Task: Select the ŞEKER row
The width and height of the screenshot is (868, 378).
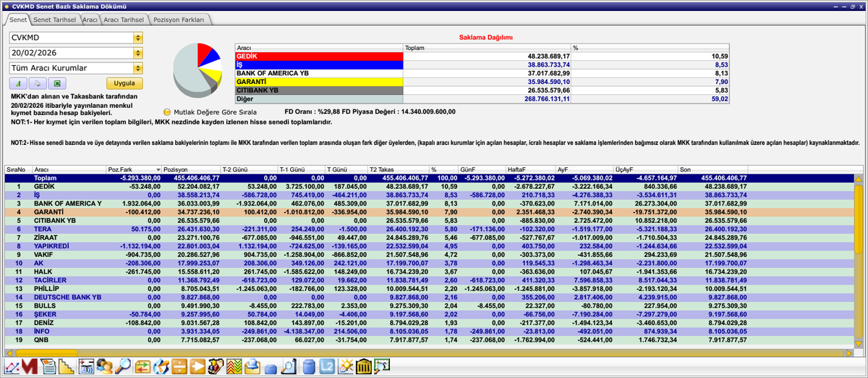Action: (430, 314)
